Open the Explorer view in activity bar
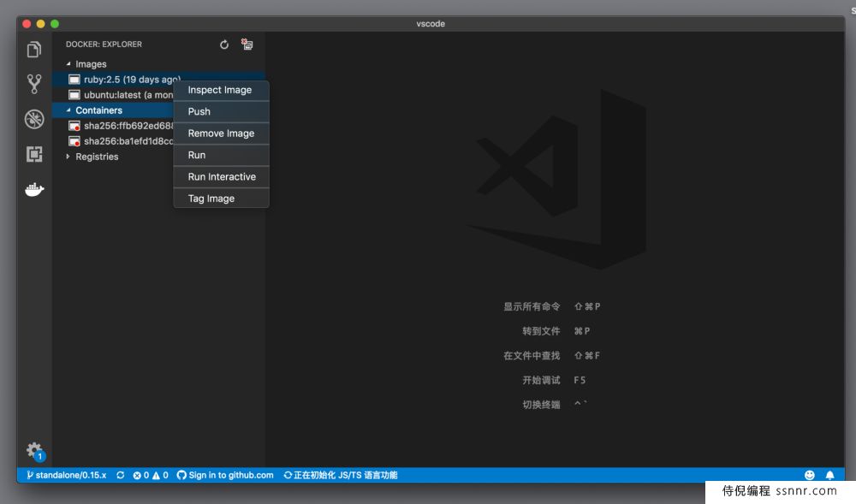Viewport: 856px width, 504px height. pos(34,50)
